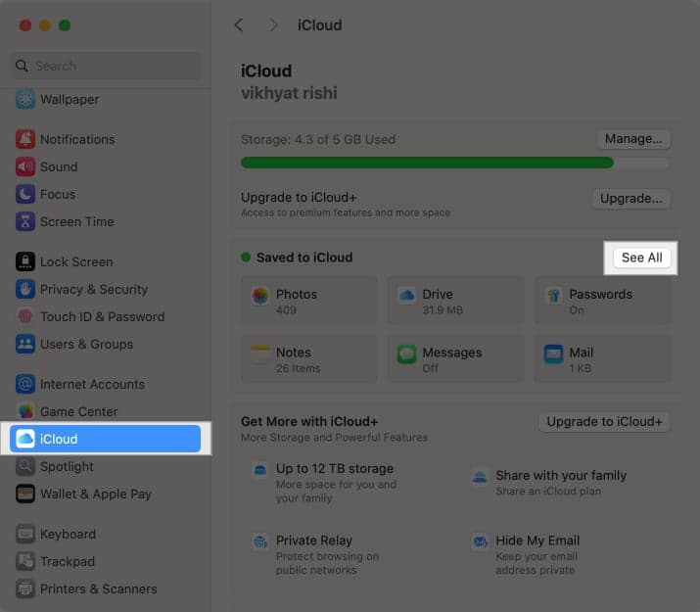Select Spotlight label in the sidebar

(x=67, y=466)
